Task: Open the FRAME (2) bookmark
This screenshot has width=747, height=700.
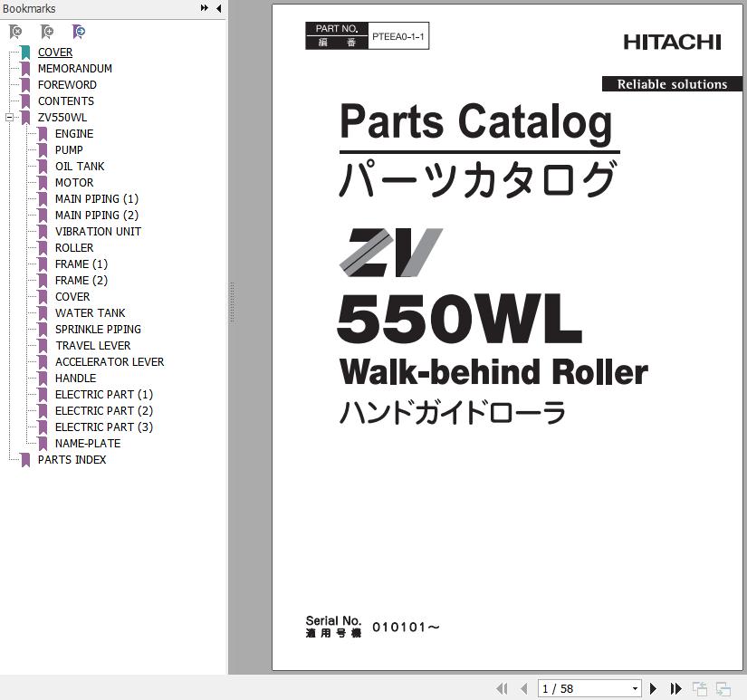Action: pos(81,280)
